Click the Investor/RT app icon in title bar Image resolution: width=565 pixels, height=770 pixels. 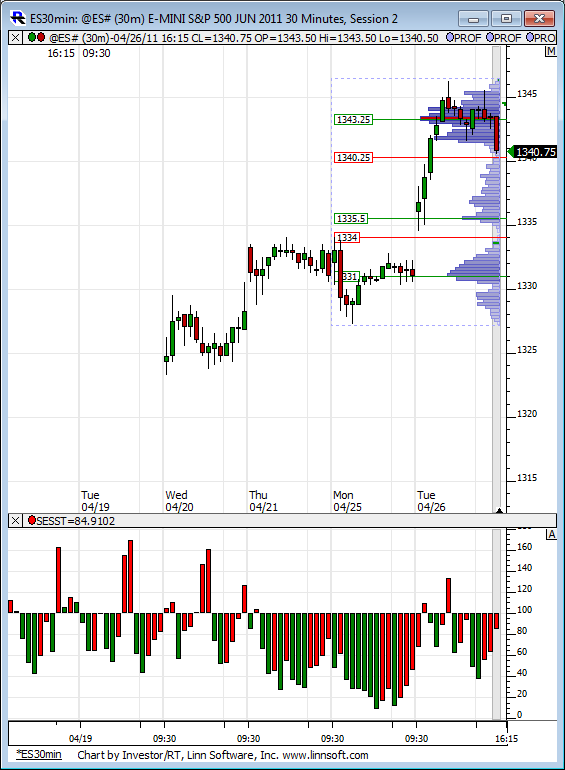click(18, 18)
